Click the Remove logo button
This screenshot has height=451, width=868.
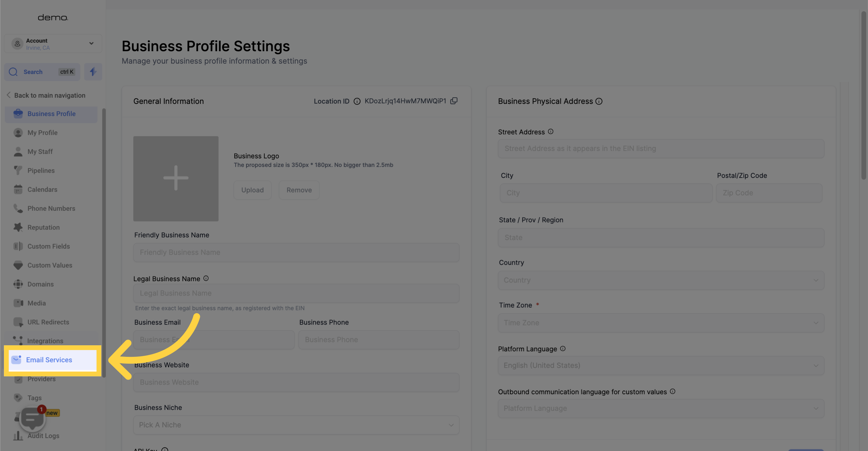click(299, 190)
